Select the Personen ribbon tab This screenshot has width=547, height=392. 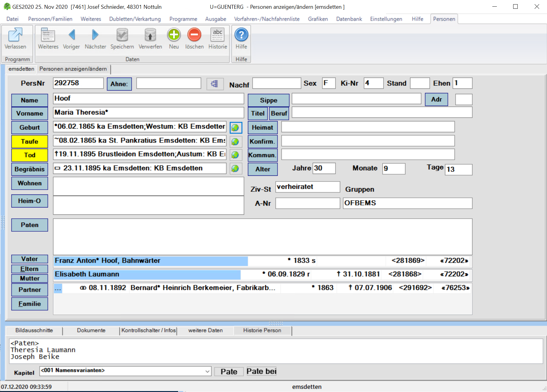444,19
